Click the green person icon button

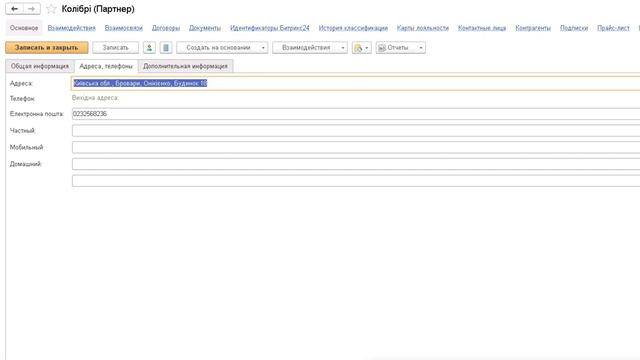click(149, 48)
